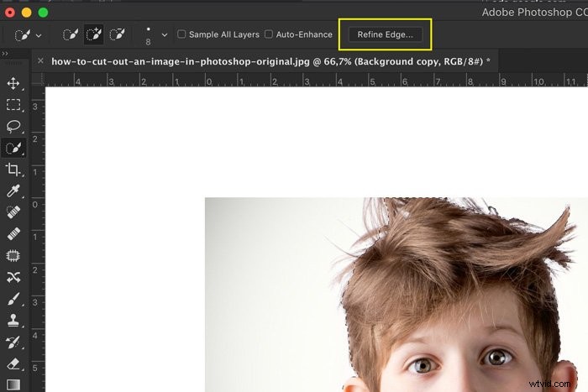588x392 pixels.
Task: Select the Patch tool
Action: click(13, 255)
